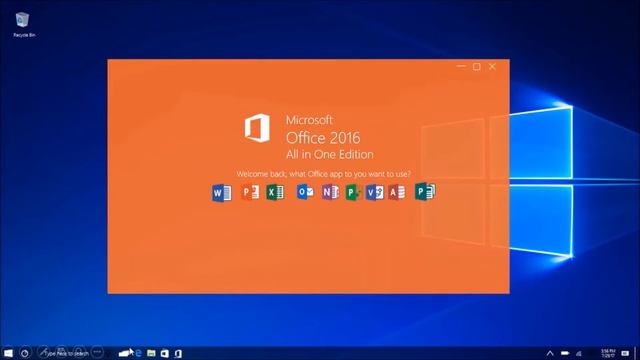The height and width of the screenshot is (360, 640).
Task: Open the network signal tray icon
Action: click(x=579, y=353)
